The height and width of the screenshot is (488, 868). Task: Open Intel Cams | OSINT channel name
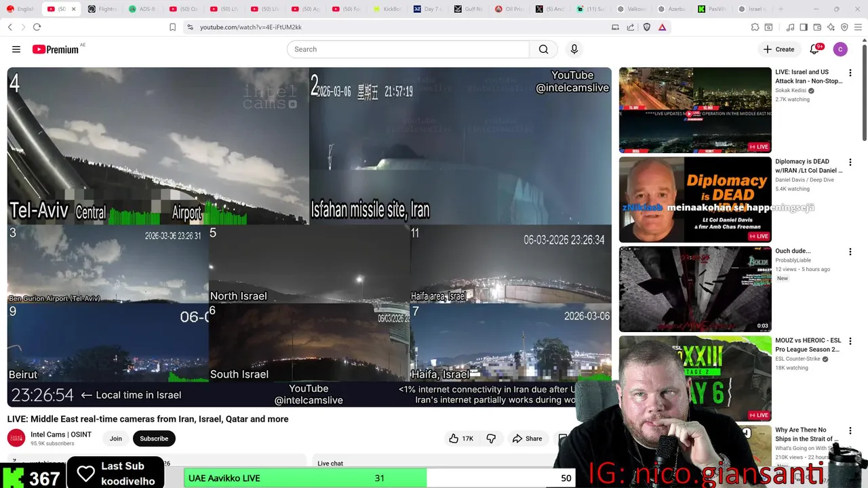61,434
